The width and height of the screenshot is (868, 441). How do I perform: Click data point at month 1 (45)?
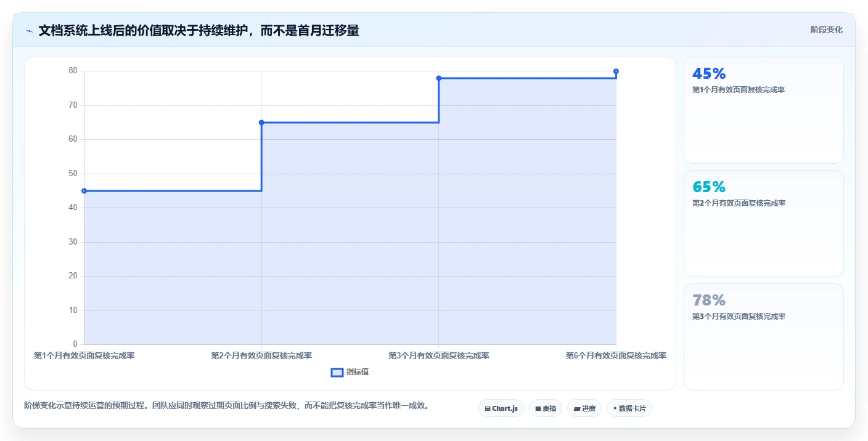click(84, 191)
